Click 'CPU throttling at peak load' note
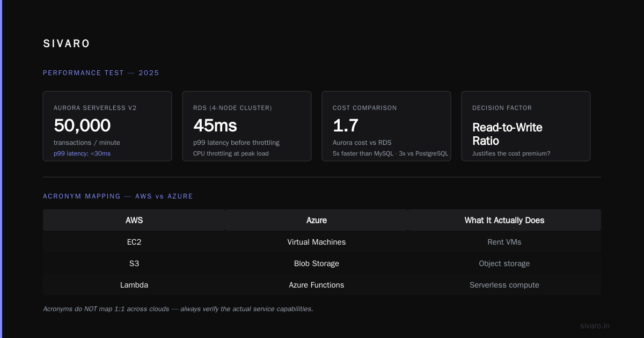This screenshot has width=644, height=338. coord(231,153)
